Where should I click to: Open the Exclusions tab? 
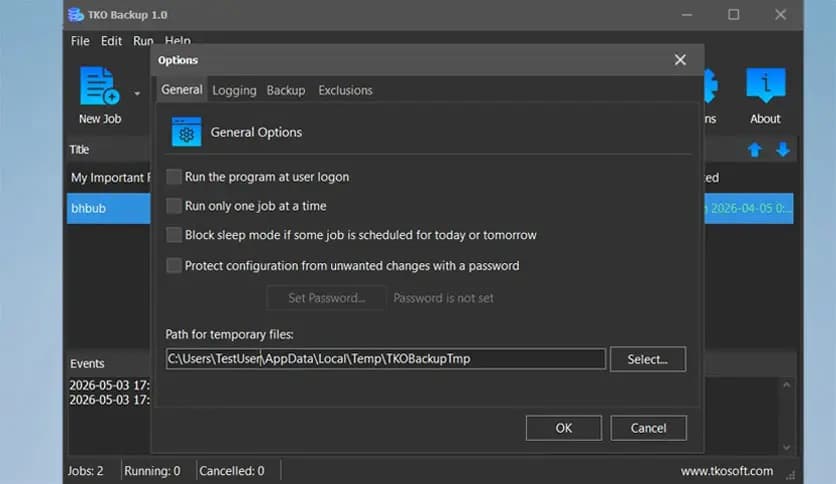(345, 90)
